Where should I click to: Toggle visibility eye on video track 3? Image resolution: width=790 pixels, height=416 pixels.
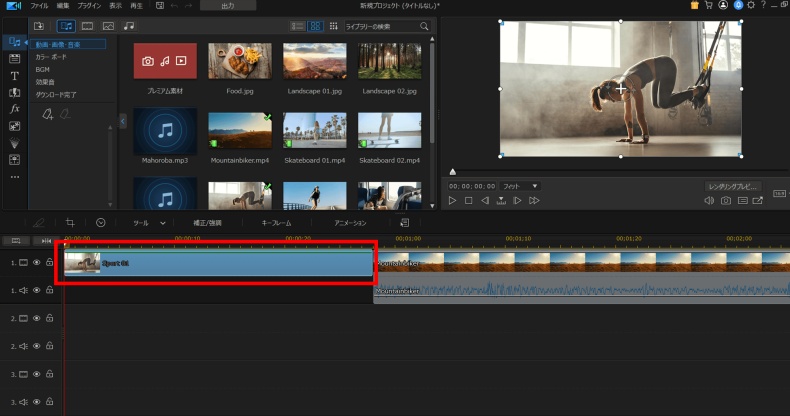click(x=37, y=374)
